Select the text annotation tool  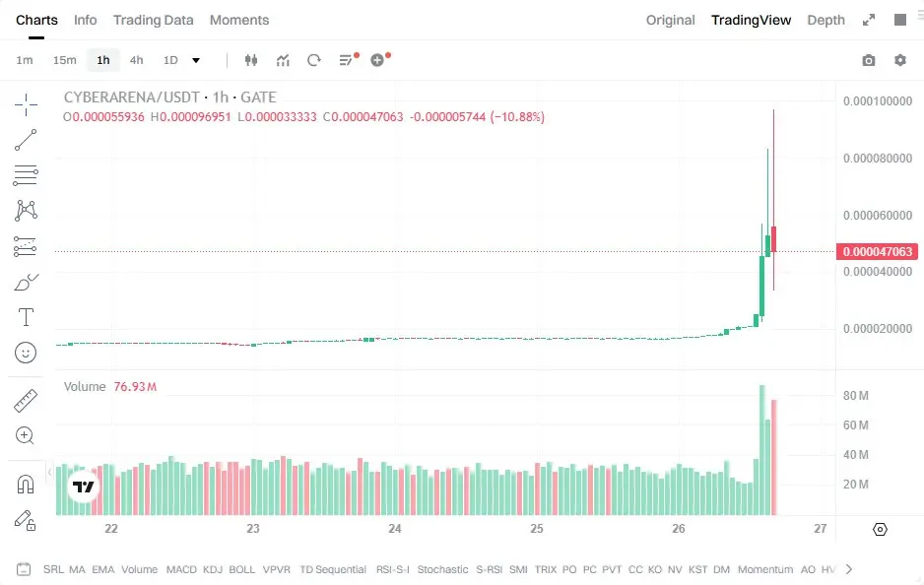tap(26, 317)
